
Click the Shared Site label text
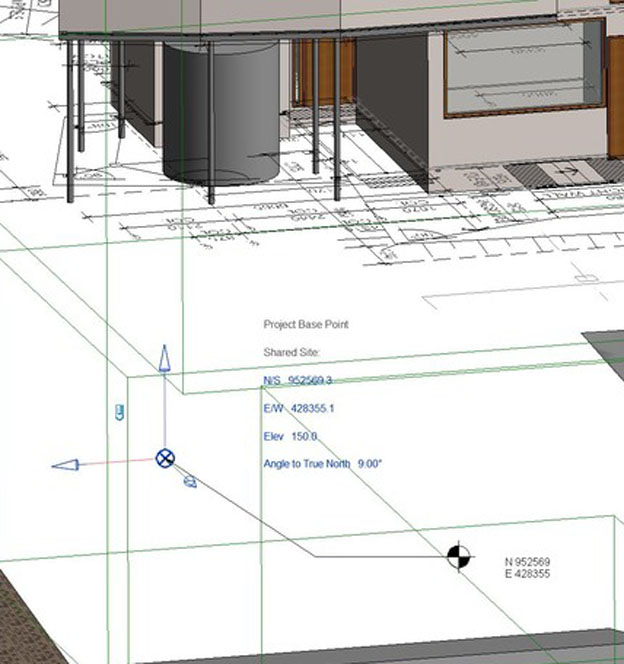tap(290, 353)
